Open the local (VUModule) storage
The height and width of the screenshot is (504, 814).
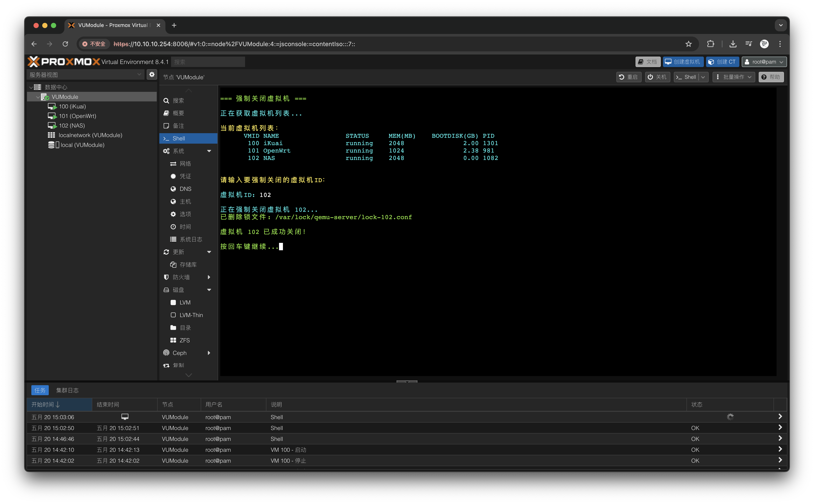(x=82, y=145)
